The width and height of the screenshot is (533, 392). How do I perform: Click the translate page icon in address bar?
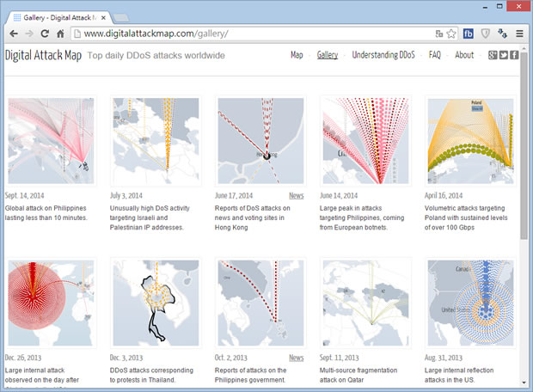439,34
